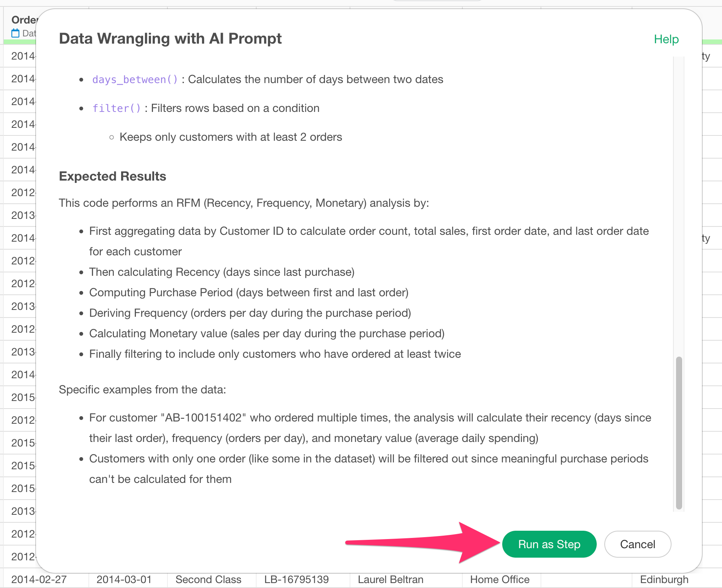Click the Specific examples from the data text
This screenshot has width=722, height=588.
tap(142, 390)
